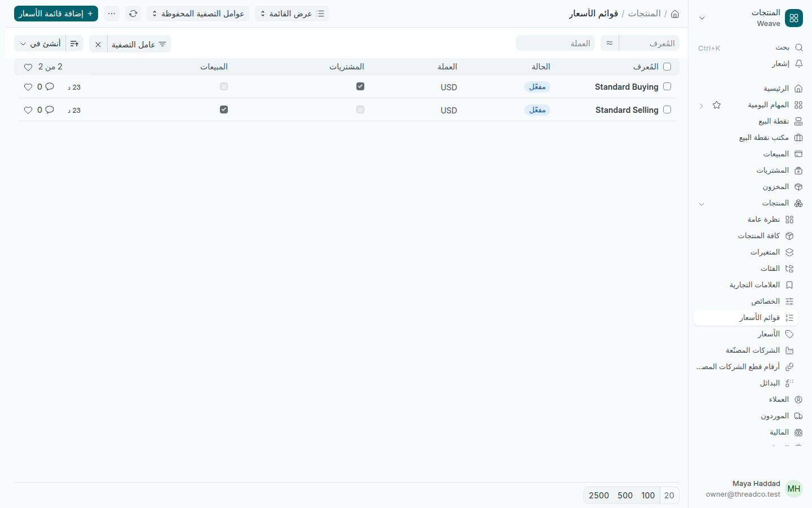
Task: Click the إضافة قائمة الأسعار button
Action: (56, 14)
